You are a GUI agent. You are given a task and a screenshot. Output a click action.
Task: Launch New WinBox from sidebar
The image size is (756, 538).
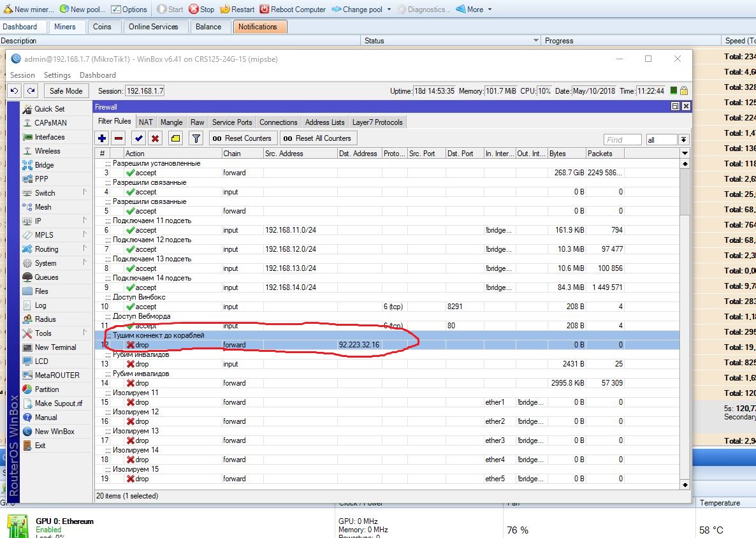pyautogui.click(x=54, y=432)
